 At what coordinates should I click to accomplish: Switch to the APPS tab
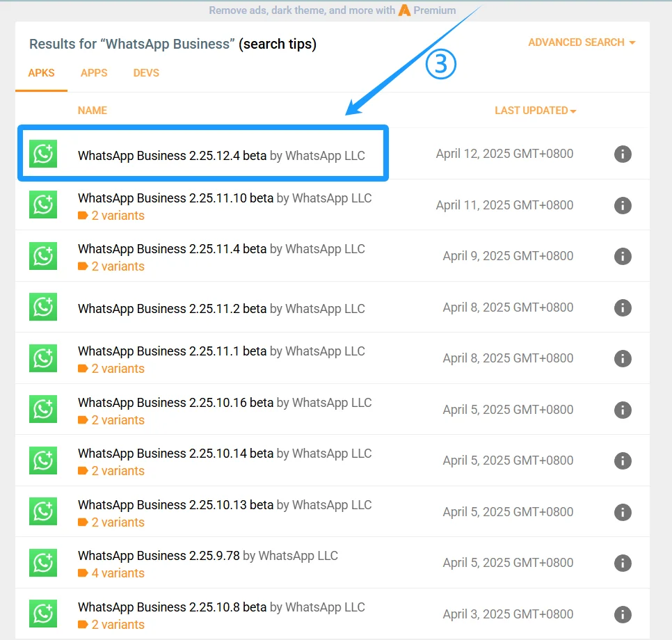pyautogui.click(x=94, y=73)
